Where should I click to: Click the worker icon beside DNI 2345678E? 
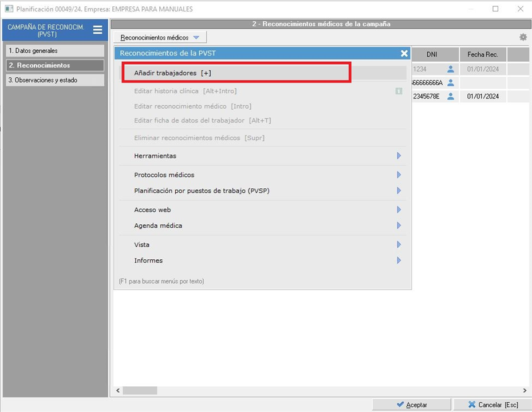pos(451,97)
